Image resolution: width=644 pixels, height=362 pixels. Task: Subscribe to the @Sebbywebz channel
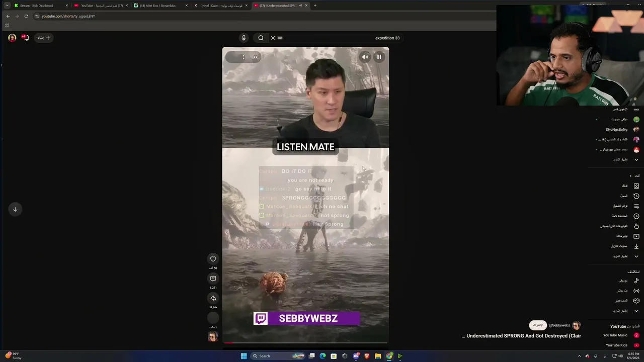click(x=538, y=325)
